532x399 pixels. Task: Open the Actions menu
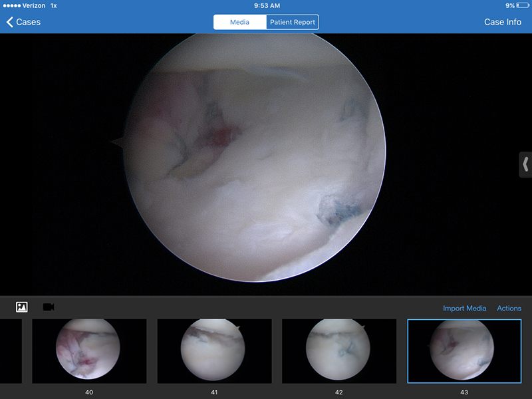(x=509, y=308)
